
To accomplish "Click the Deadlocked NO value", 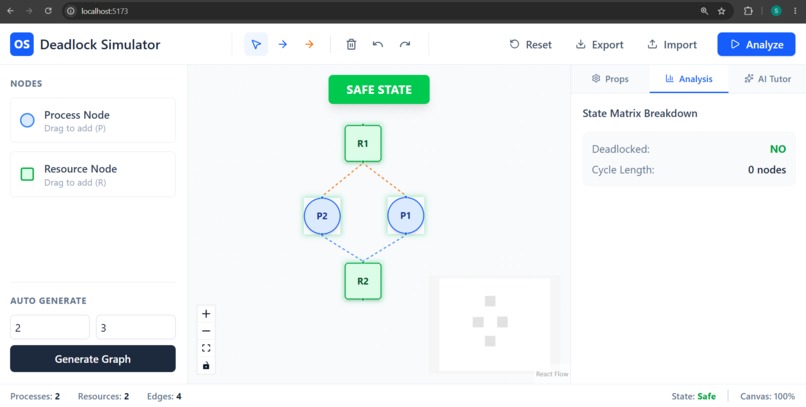I will [778, 149].
